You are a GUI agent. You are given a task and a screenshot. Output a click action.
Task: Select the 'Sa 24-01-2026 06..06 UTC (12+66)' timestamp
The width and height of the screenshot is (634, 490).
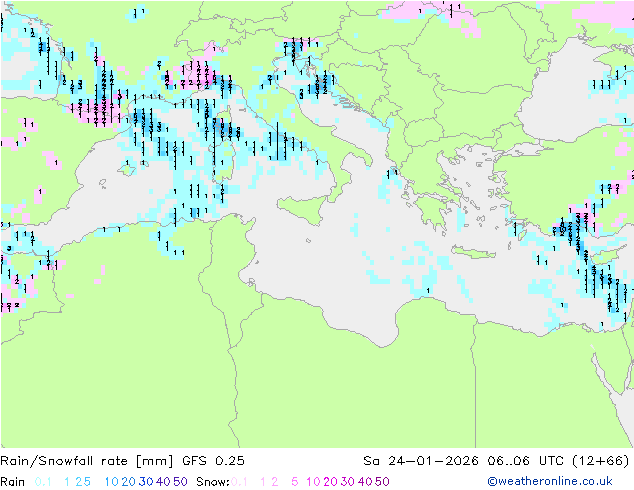coord(496,461)
